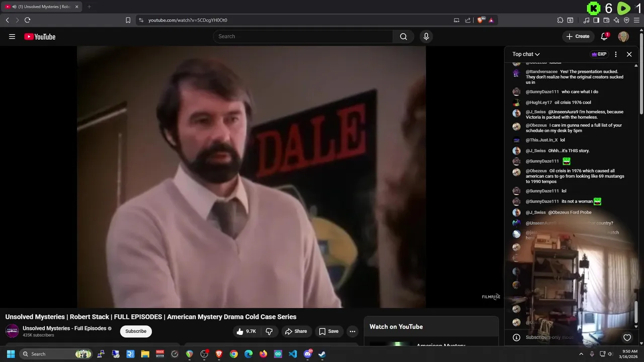Screen dimensions: 644x362
Task: Open the Brave playlist music note
Action: tap(586, 20)
